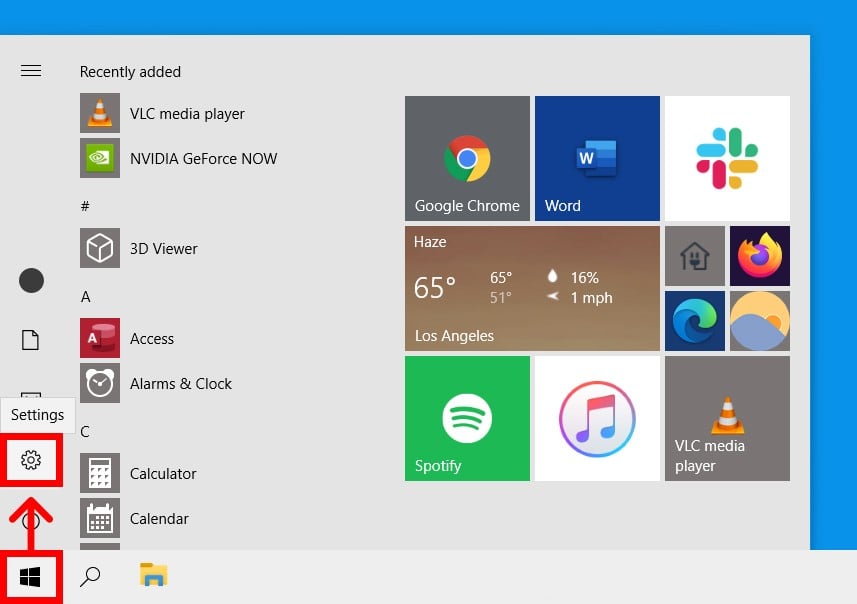
Task: Open Alarms & Clock from the app list
Action: coord(180,384)
